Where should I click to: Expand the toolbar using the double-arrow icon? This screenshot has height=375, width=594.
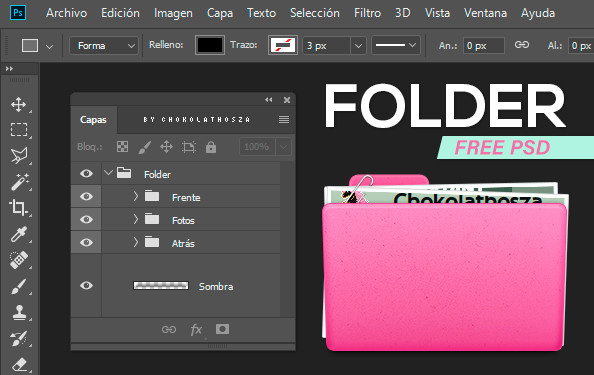pyautogui.click(x=9, y=69)
